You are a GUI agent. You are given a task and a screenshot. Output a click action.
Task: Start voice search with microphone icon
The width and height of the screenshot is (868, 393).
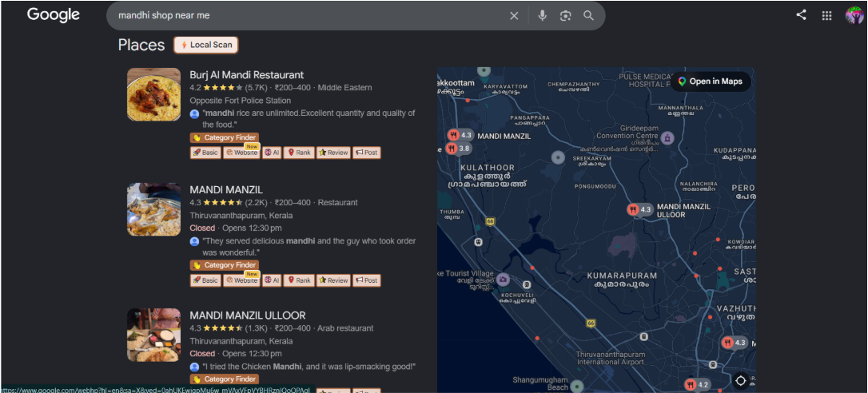pyautogui.click(x=542, y=16)
